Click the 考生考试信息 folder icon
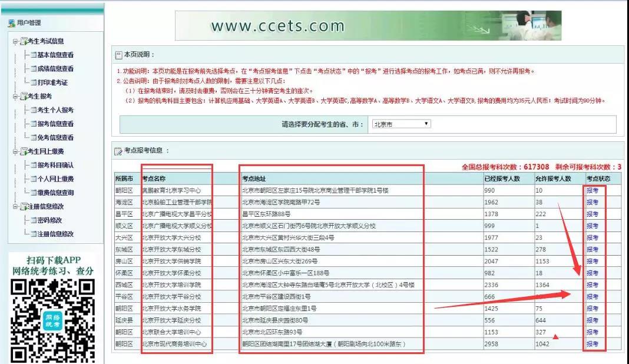Image resolution: width=629 pixels, height=364 pixels. [24, 41]
